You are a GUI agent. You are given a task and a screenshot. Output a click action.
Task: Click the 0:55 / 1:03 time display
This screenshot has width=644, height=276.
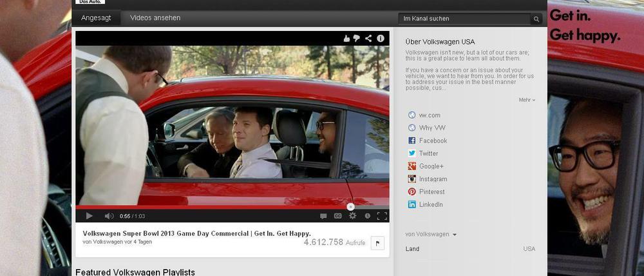coord(132,216)
